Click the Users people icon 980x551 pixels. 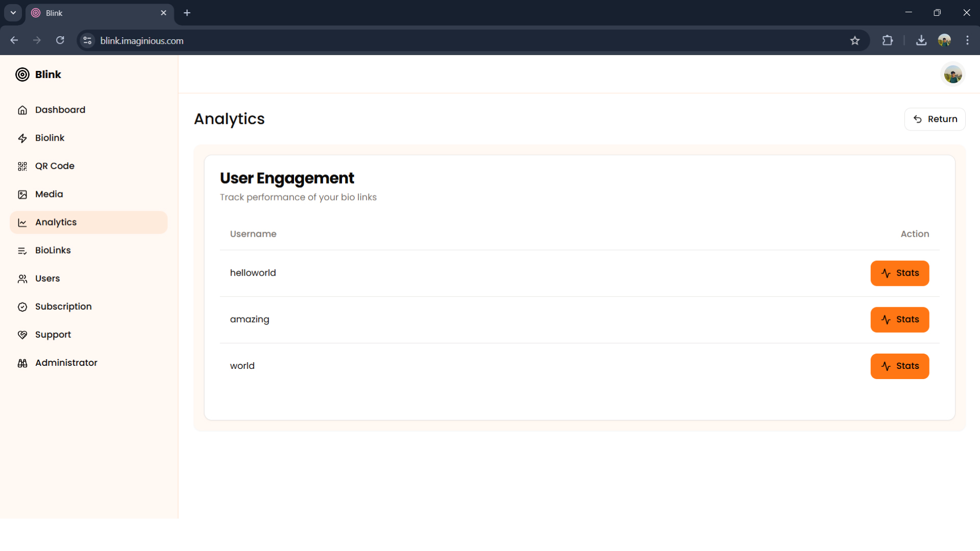22,279
